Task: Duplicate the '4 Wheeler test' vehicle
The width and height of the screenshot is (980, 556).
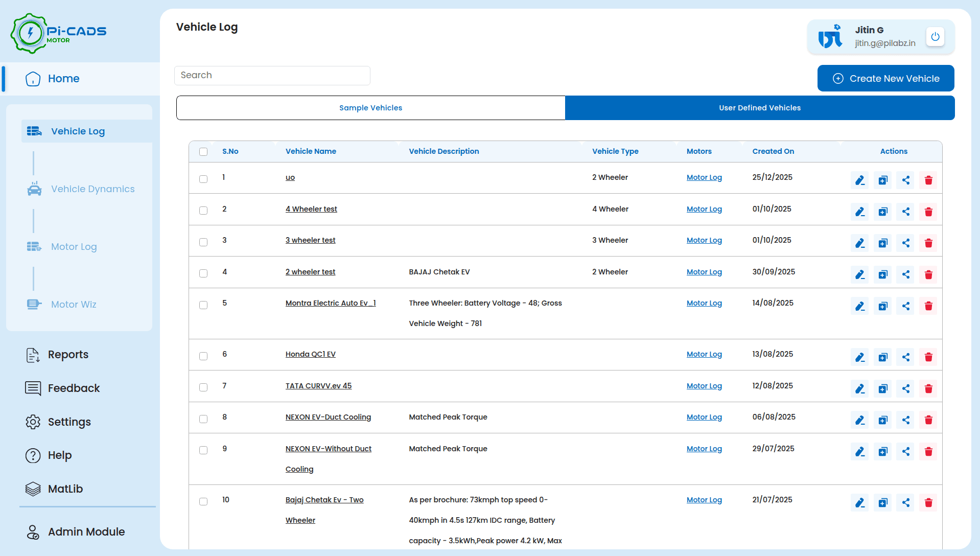Action: [882, 212]
